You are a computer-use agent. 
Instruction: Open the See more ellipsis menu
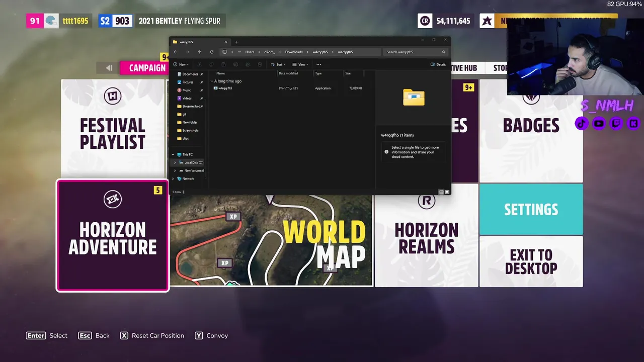tap(318, 64)
